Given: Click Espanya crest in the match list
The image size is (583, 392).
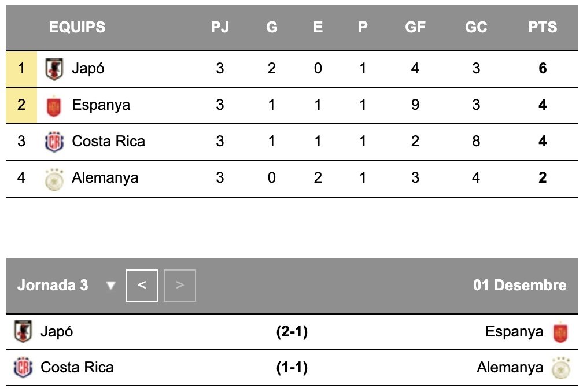Looking at the screenshot, I should coord(560,332).
